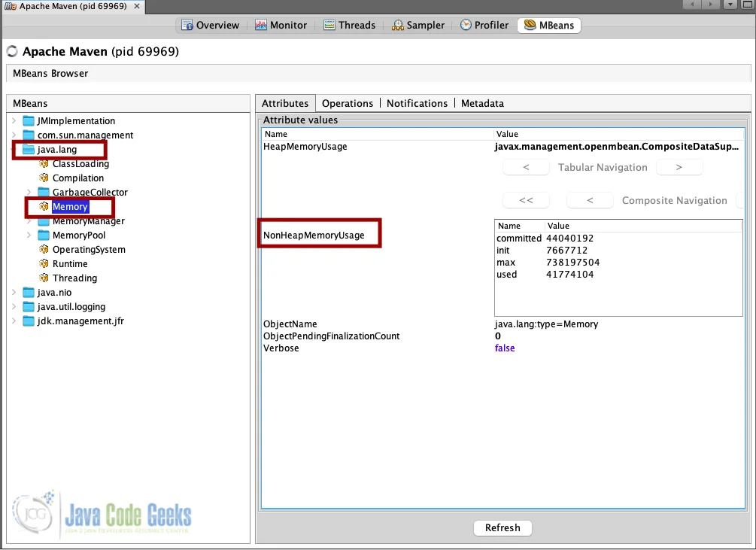
Task: Click the Profiler clock icon
Action: [466, 25]
